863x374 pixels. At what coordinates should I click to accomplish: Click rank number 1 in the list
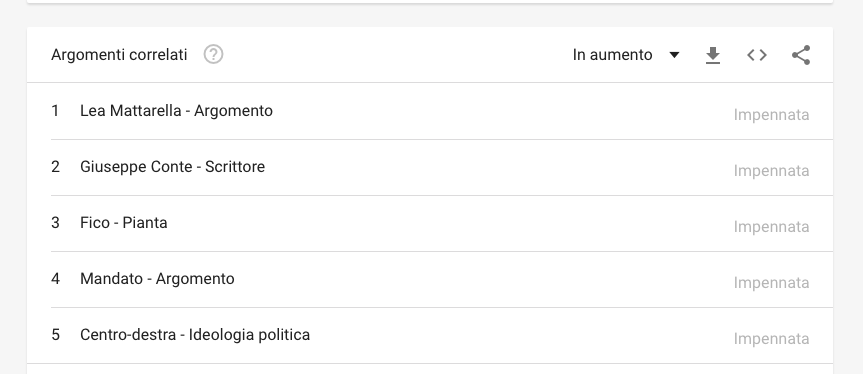coord(55,111)
